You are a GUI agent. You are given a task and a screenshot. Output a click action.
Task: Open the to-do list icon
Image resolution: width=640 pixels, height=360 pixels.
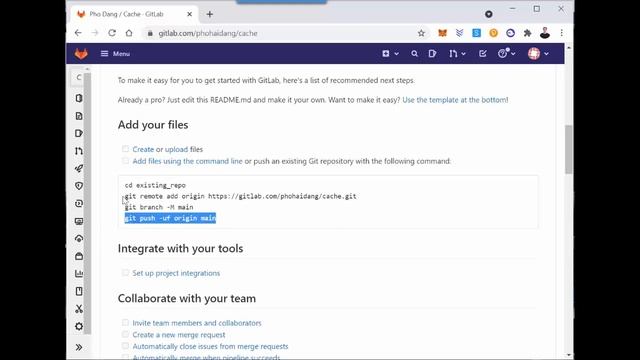click(482, 53)
